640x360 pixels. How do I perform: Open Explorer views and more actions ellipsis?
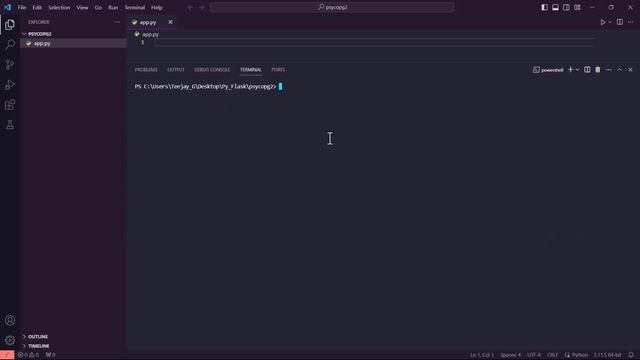point(117,22)
